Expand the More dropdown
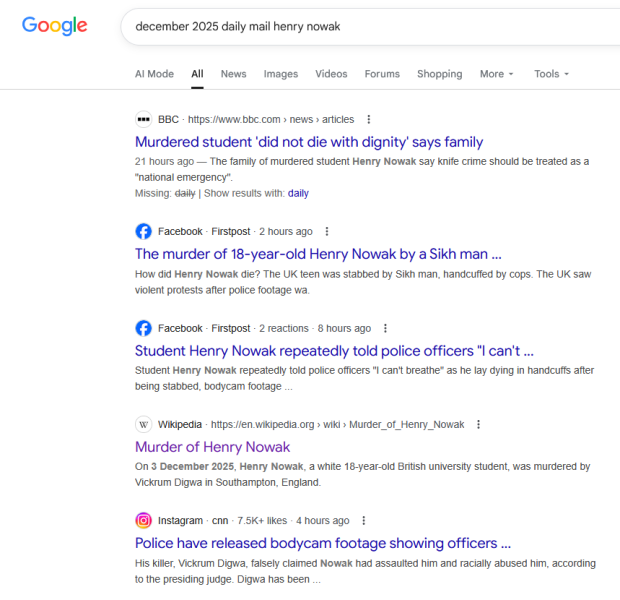The height and width of the screenshot is (600, 620). point(496,74)
